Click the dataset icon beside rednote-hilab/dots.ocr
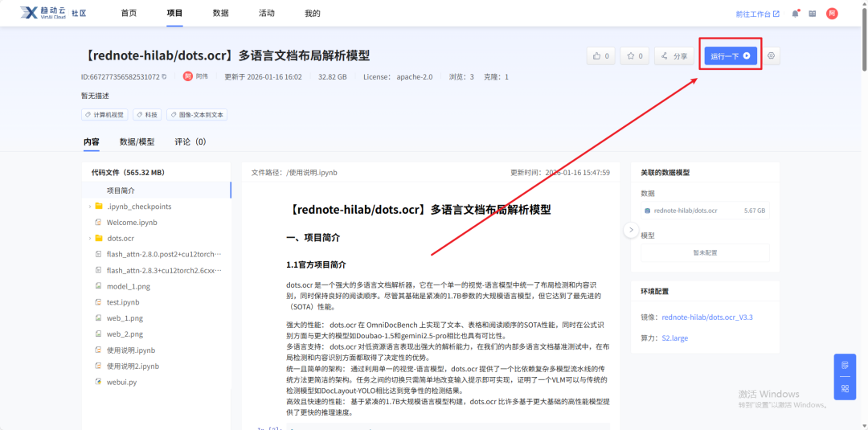This screenshot has height=430, width=868. (648, 211)
